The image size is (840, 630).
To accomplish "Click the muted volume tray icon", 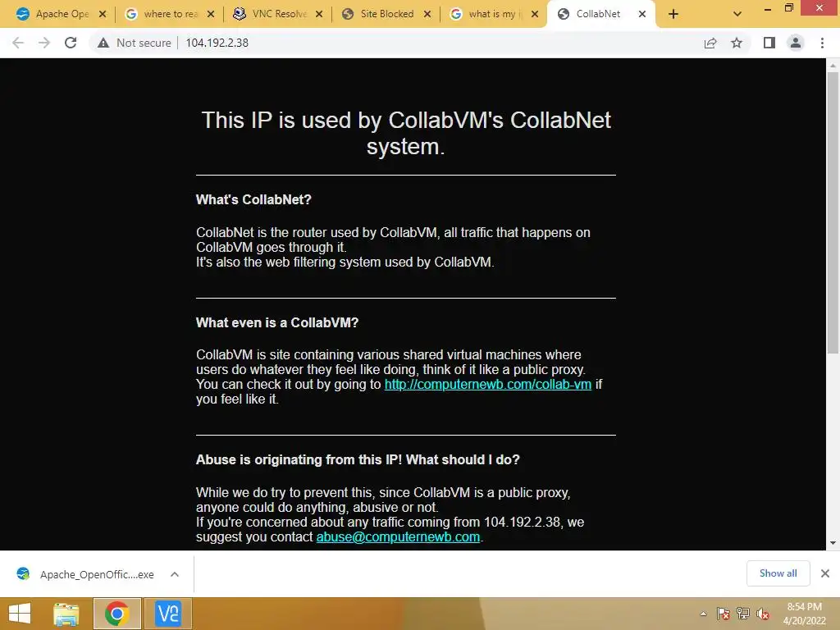I will point(763,614).
